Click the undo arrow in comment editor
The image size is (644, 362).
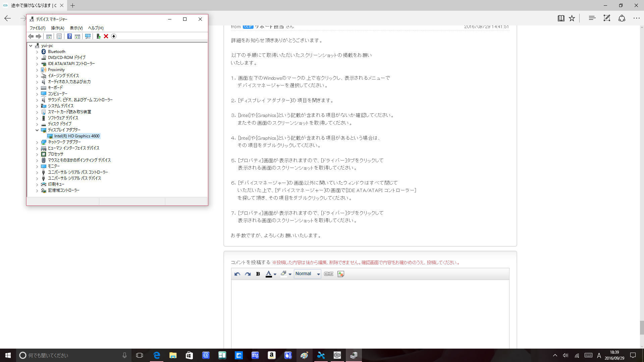point(237,274)
